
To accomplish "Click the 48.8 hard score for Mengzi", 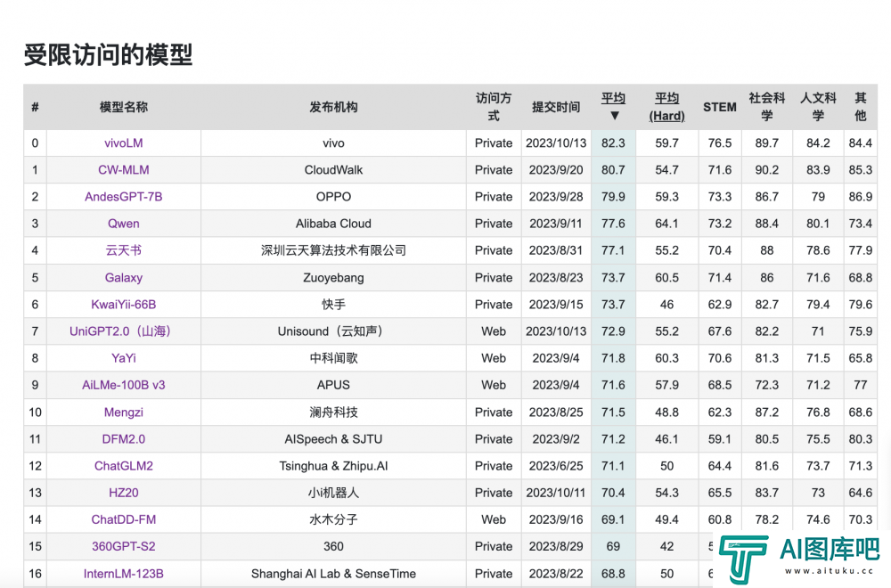I will (x=666, y=412).
